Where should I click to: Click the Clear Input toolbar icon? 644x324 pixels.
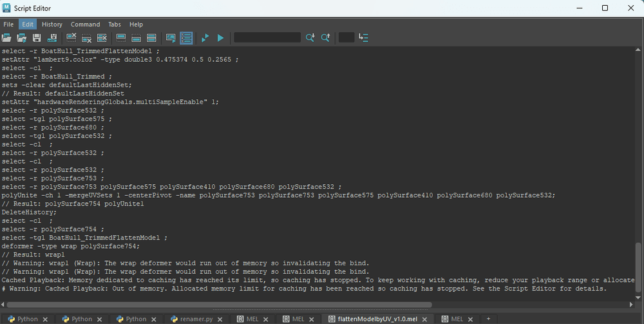click(x=87, y=38)
